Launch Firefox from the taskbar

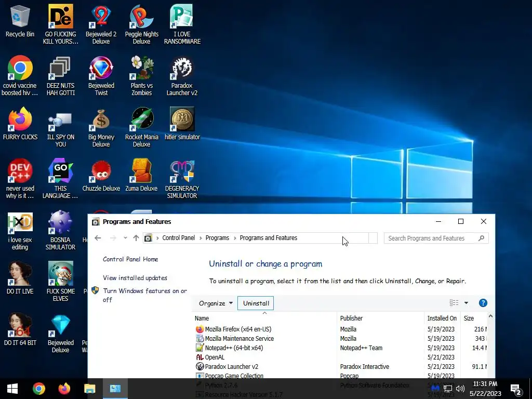click(64, 389)
